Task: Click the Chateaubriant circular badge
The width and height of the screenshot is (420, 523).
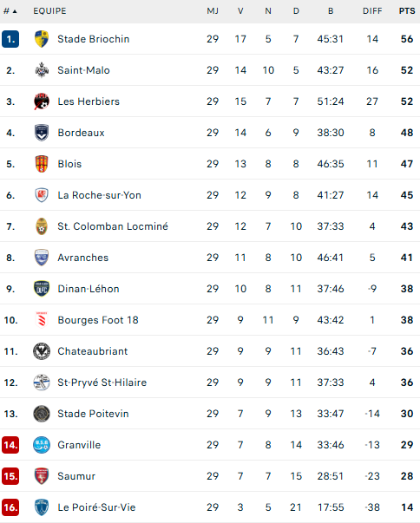Action: (42, 351)
